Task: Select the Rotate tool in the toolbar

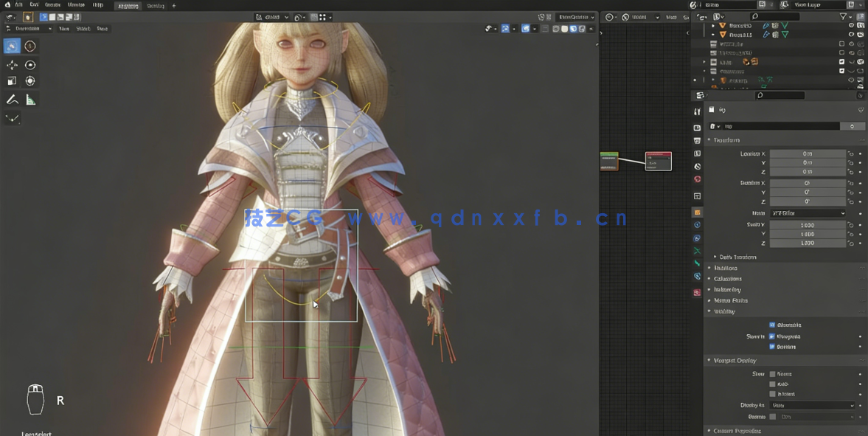Action: point(29,65)
